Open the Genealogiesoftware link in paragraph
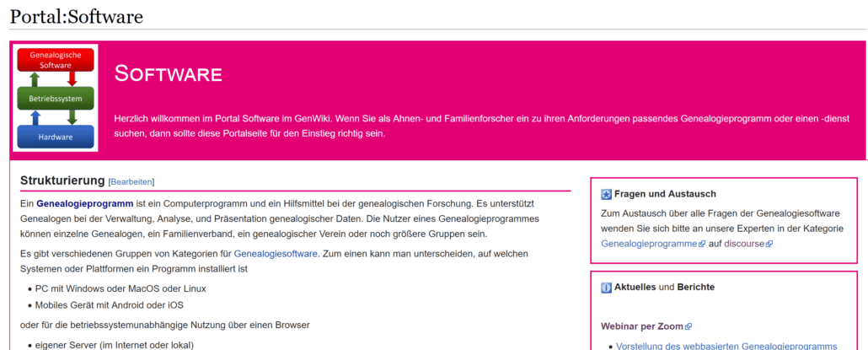868x350 pixels. point(276,254)
